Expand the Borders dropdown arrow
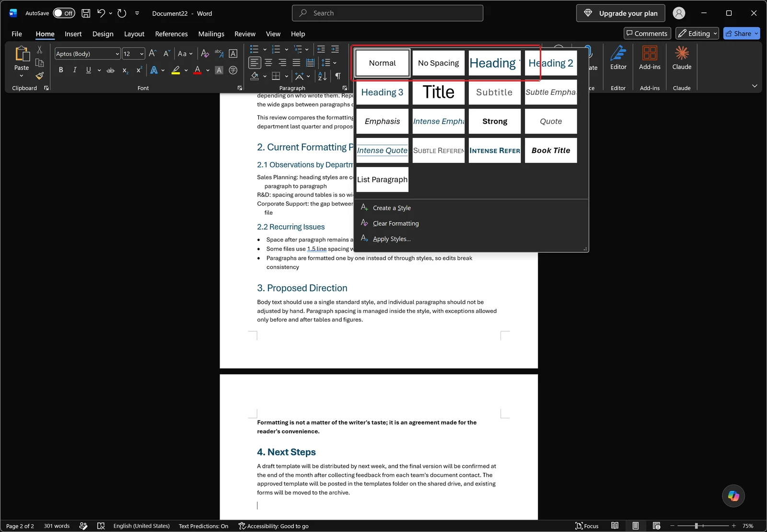Screen dimensions: 767x532 tap(287, 76)
